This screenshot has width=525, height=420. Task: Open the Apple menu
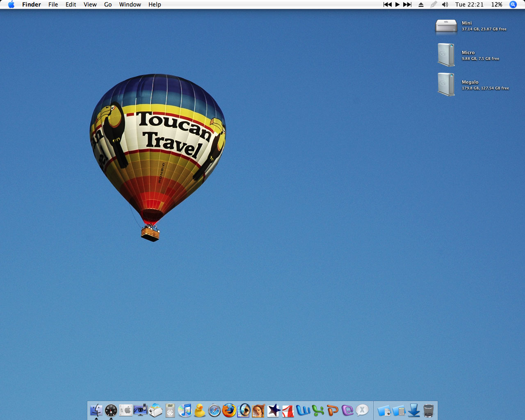pos(11,5)
